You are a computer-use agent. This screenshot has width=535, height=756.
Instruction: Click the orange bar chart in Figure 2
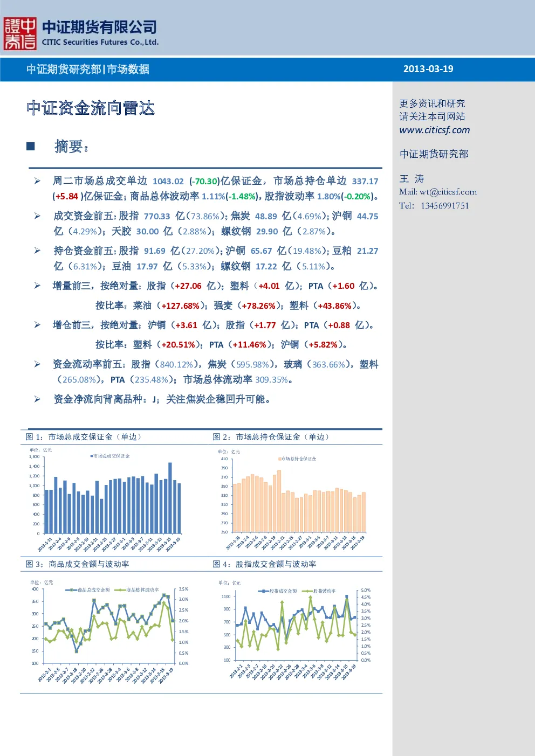tap(300, 501)
